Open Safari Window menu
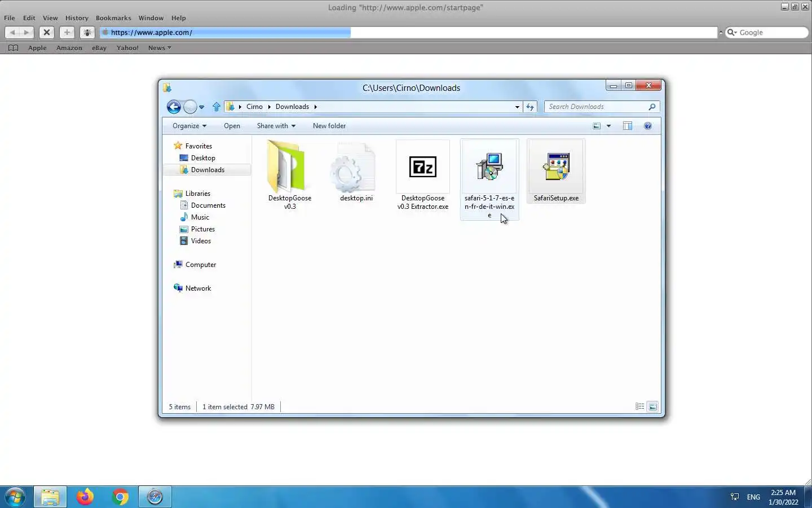The height and width of the screenshot is (508, 812). coord(151,18)
